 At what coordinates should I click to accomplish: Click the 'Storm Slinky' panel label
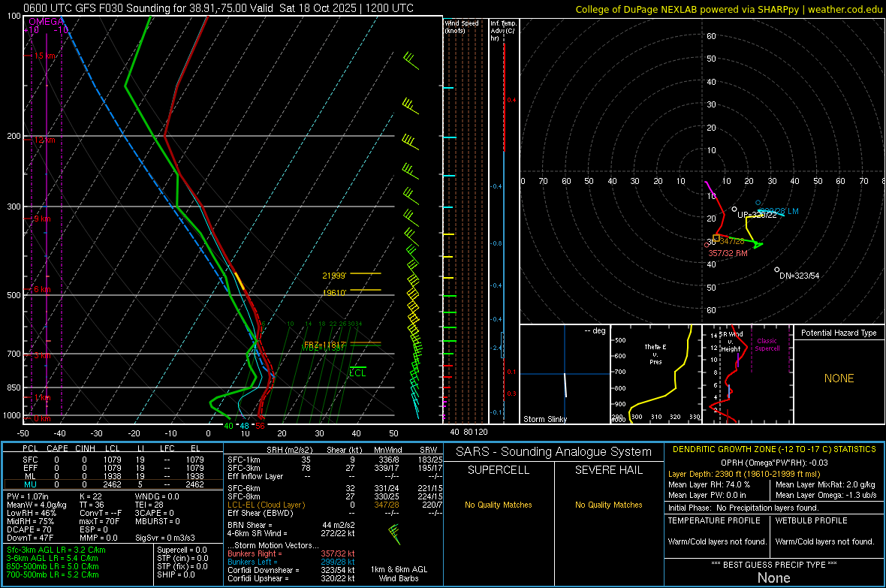coord(544,419)
